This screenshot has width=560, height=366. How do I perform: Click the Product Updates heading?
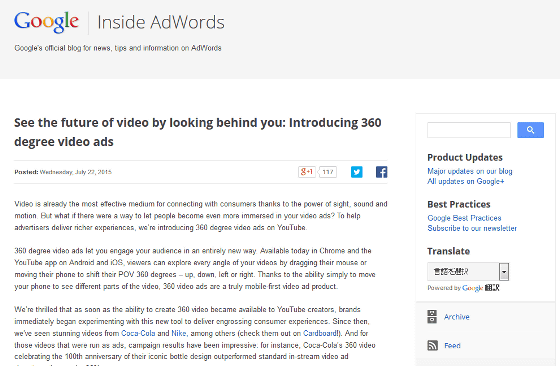pos(465,157)
